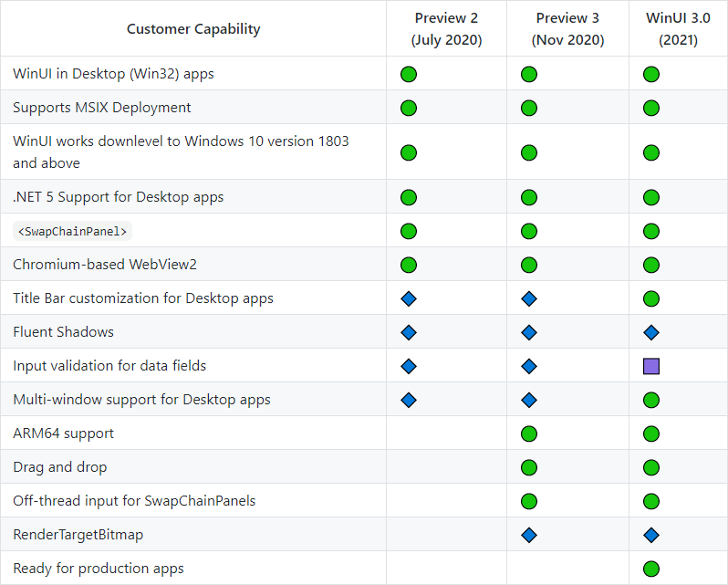The height and width of the screenshot is (585, 728).
Task: Click blue diamond for Title Bar customization Preview 3
Action: pos(529,298)
